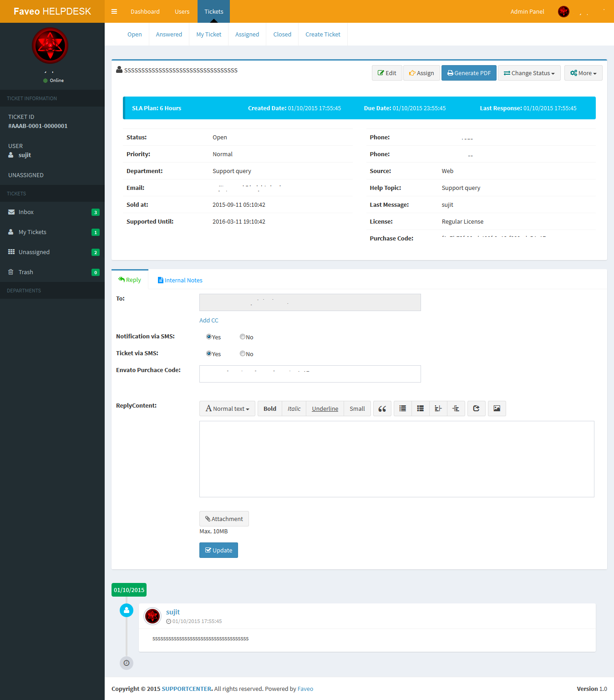Click the Add CC link
This screenshot has height=700, width=614.
coord(209,320)
